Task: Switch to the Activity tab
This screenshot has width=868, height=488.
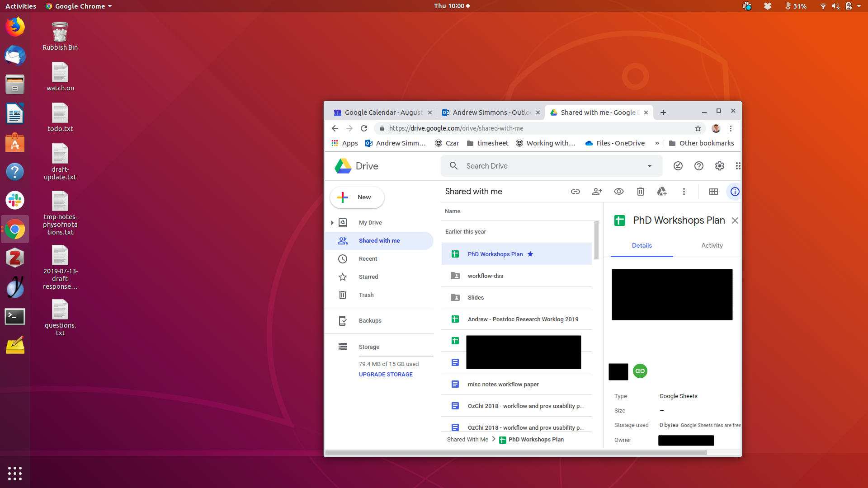Action: [x=712, y=245]
